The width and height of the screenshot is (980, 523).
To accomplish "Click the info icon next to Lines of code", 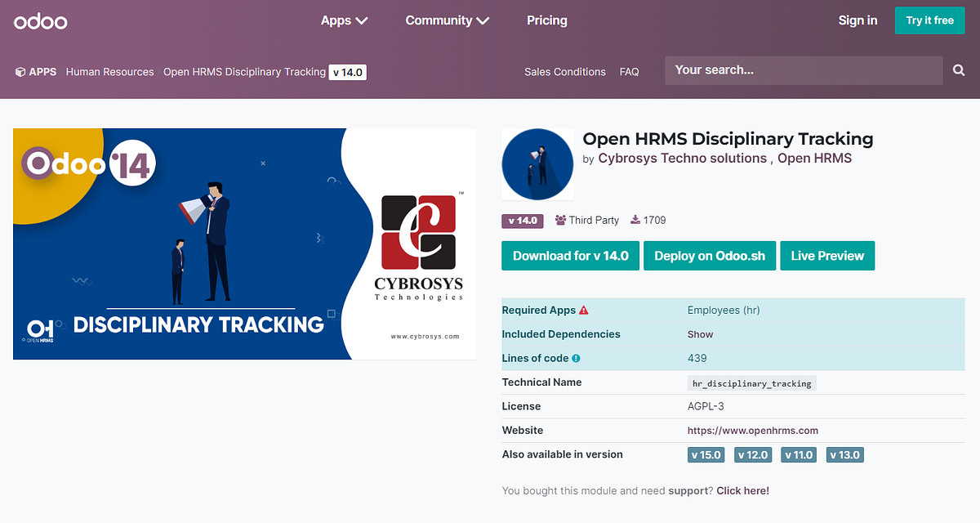I will pos(577,358).
